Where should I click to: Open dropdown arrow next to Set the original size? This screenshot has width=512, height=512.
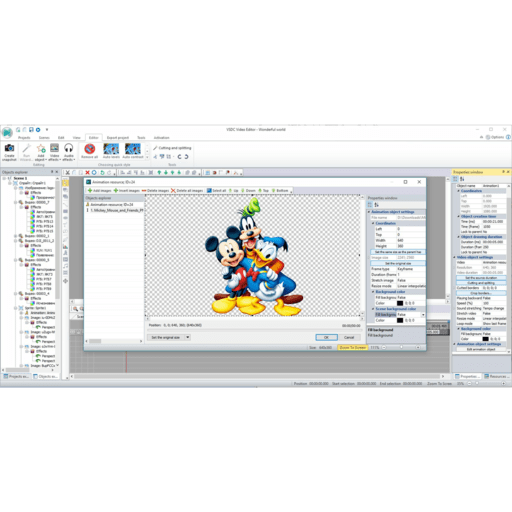[x=188, y=337]
